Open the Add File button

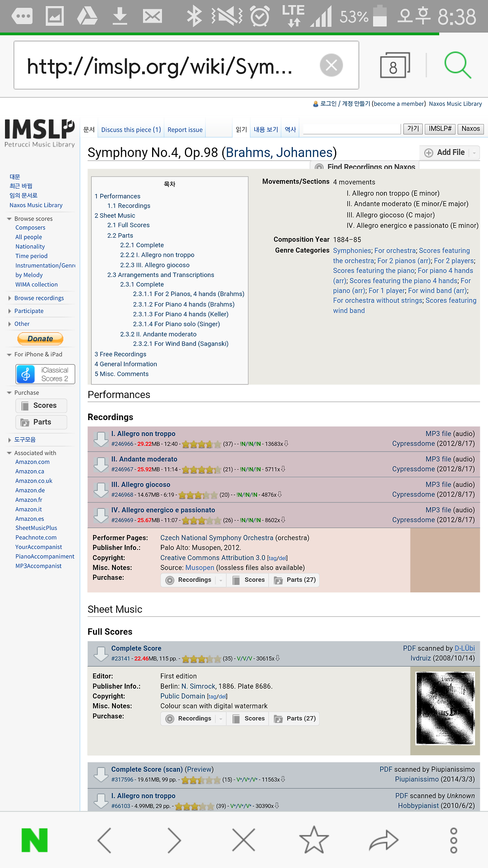[x=445, y=153]
